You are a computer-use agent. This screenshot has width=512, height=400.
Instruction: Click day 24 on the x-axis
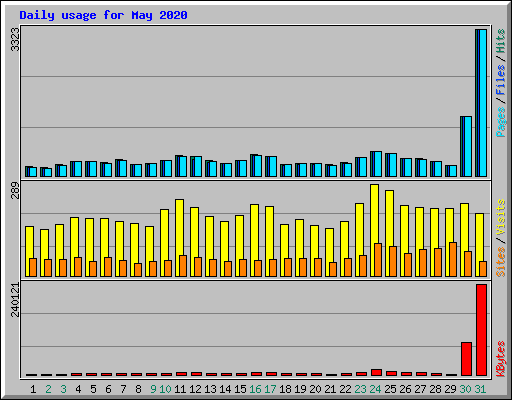375,389
